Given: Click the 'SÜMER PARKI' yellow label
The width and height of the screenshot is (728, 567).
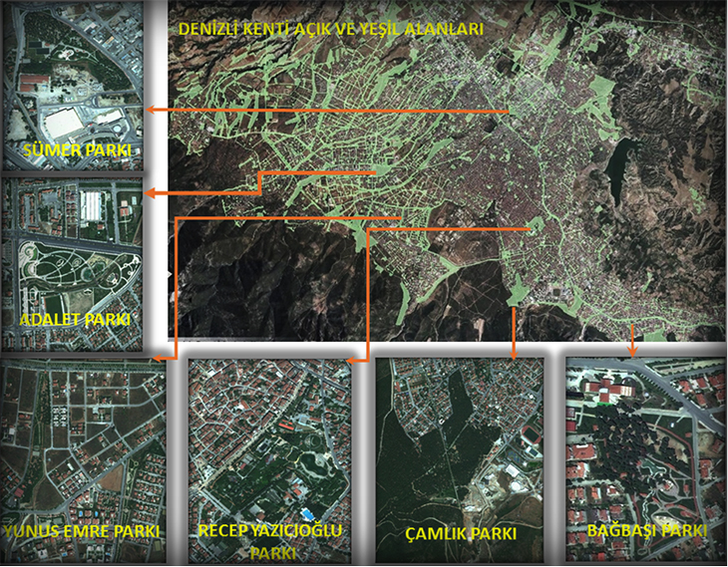Looking at the screenshot, I should [x=77, y=150].
